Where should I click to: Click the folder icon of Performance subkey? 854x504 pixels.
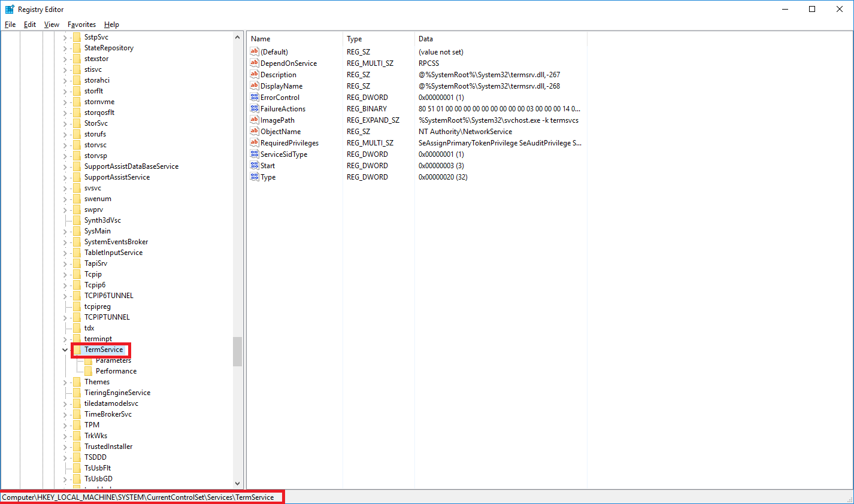coord(88,371)
